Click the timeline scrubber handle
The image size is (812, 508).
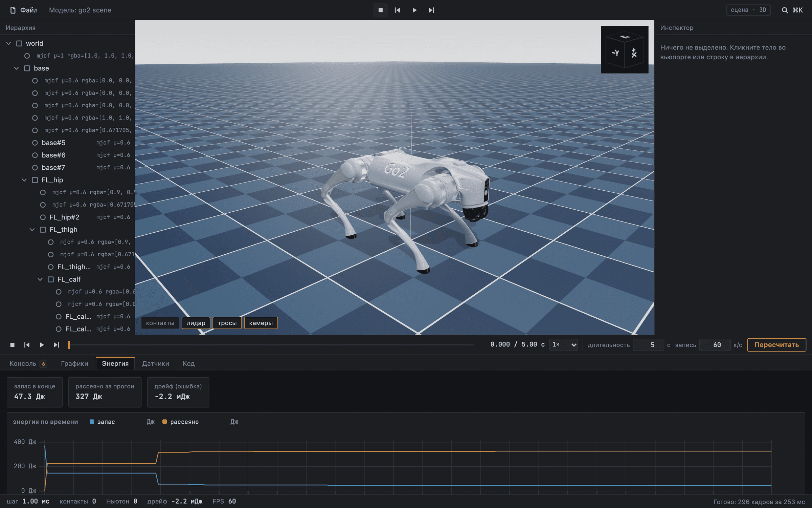69,345
